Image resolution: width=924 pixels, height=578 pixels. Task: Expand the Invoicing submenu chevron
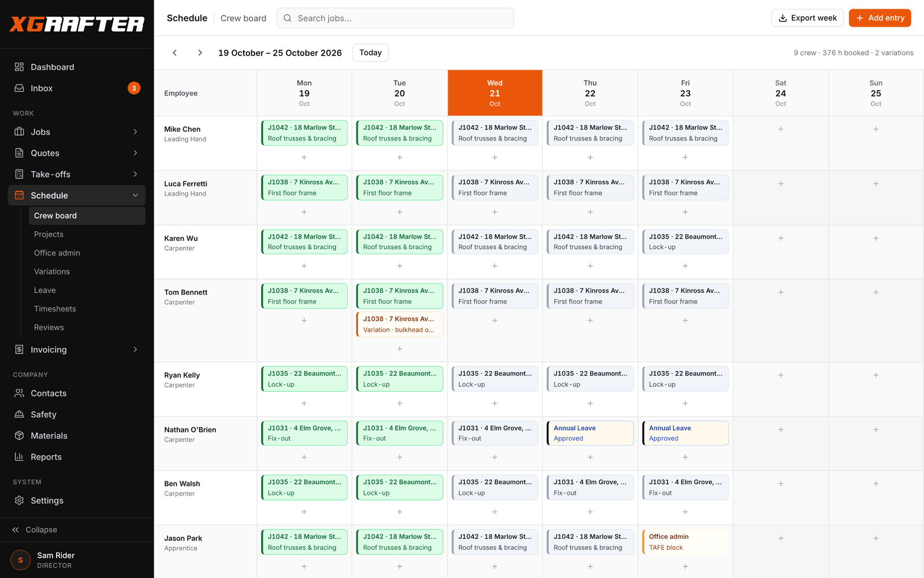tap(136, 350)
